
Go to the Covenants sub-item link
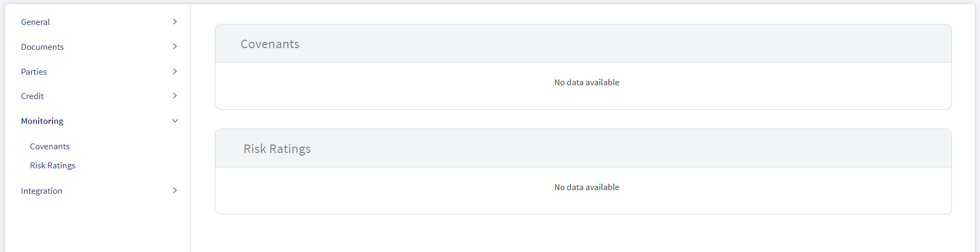point(50,146)
